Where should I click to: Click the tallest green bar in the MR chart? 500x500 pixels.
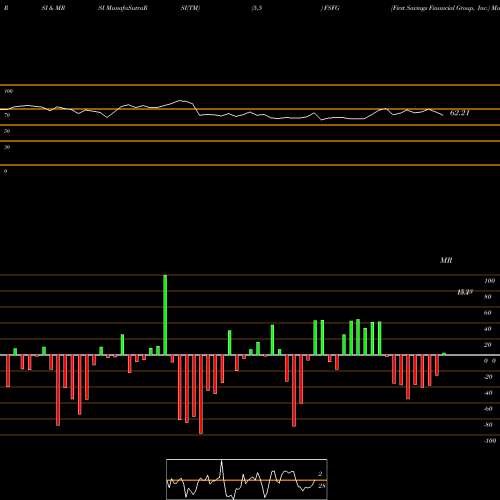pos(165,315)
